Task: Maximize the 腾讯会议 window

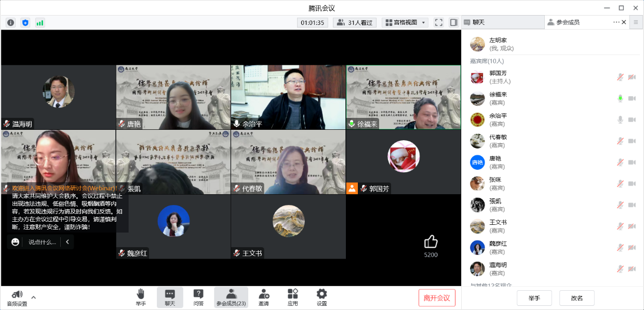Action: (x=621, y=8)
